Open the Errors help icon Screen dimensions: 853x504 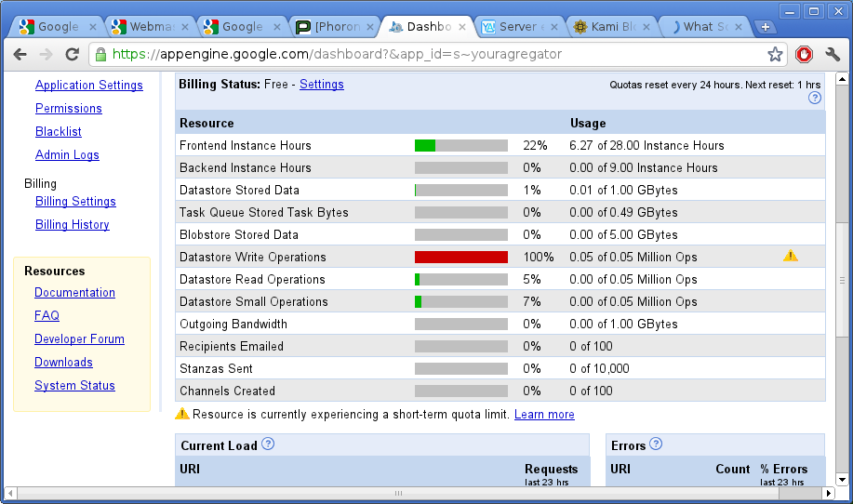pos(656,444)
